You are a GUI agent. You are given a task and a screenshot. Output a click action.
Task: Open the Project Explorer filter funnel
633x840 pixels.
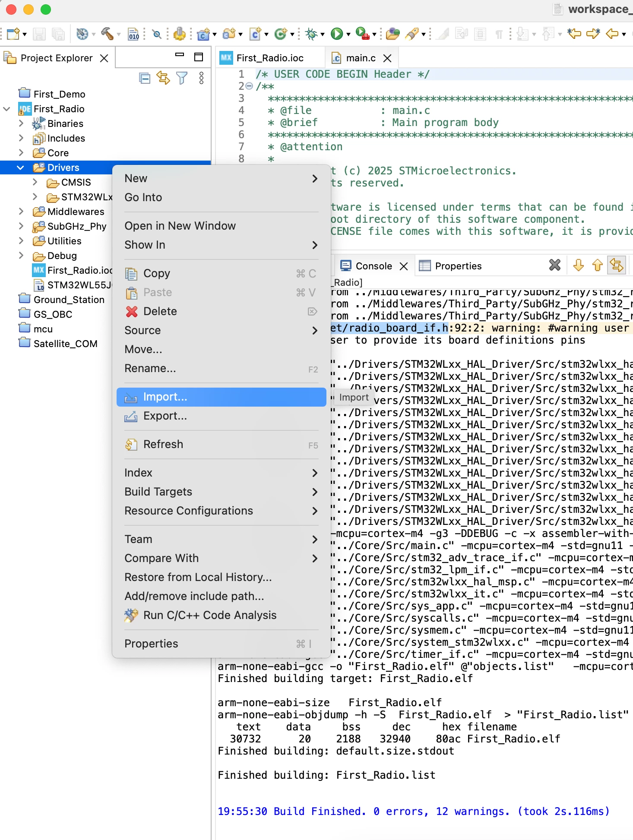[x=182, y=78]
